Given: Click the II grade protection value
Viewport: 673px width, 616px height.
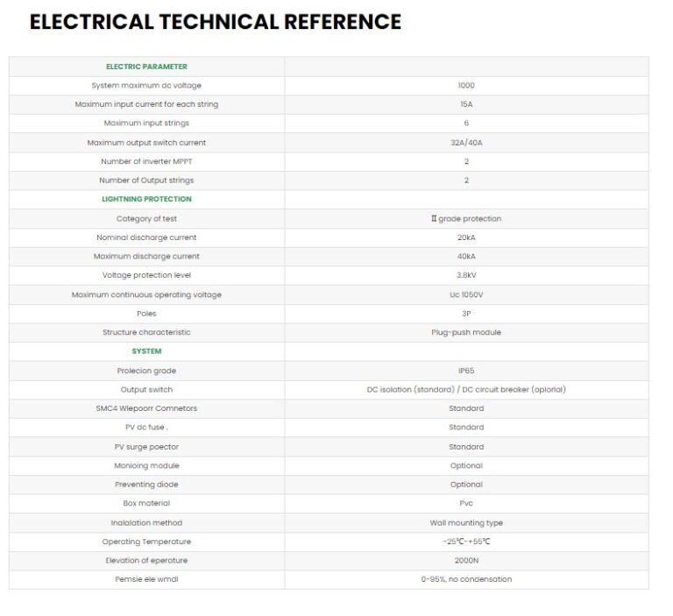Looking at the screenshot, I should coord(466,219).
